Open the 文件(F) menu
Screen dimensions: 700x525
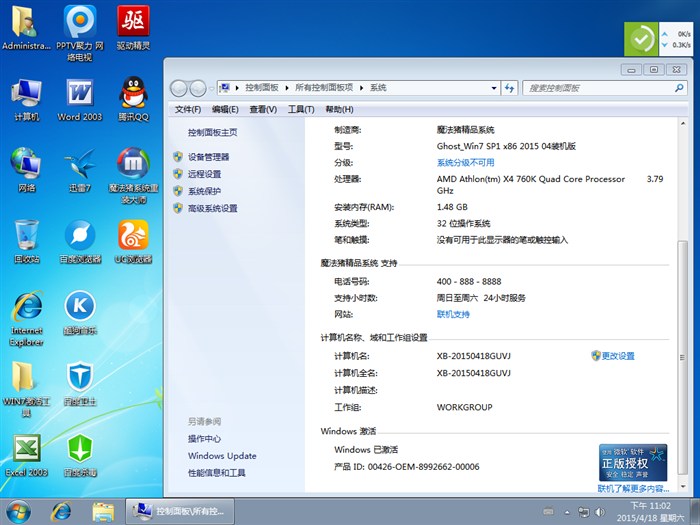tap(188, 109)
